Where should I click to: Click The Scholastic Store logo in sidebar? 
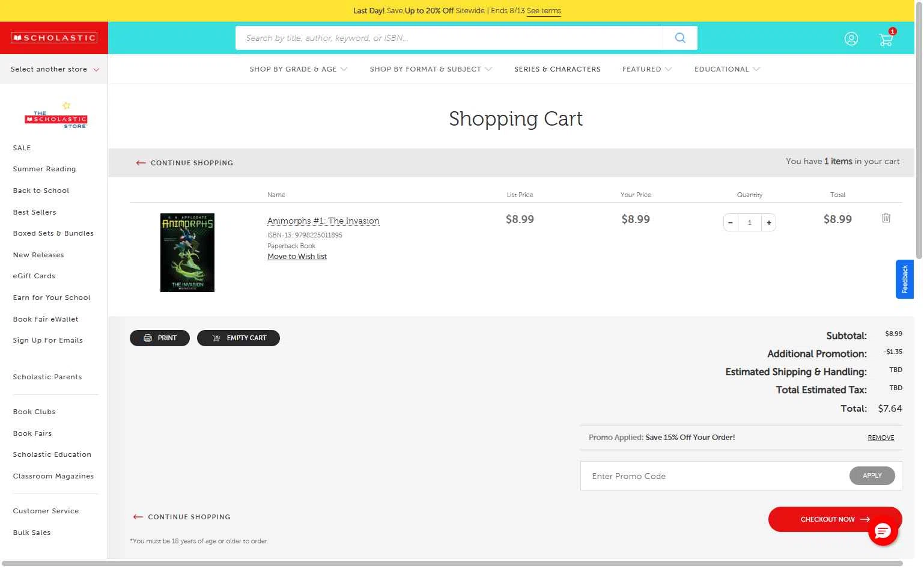coord(56,116)
